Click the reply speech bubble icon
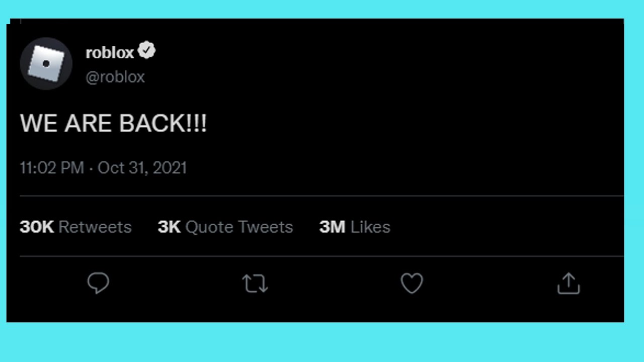Screen dimensions: 644x362 coord(98,283)
